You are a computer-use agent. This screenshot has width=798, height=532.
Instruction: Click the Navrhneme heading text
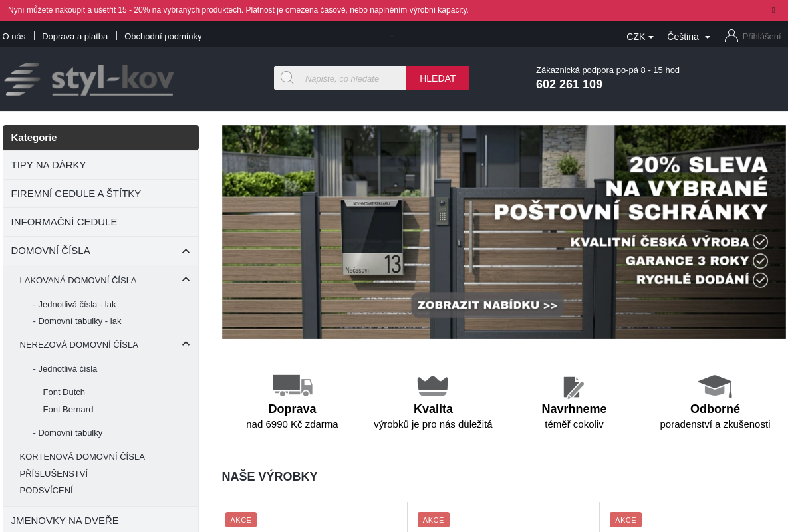pyautogui.click(x=574, y=409)
